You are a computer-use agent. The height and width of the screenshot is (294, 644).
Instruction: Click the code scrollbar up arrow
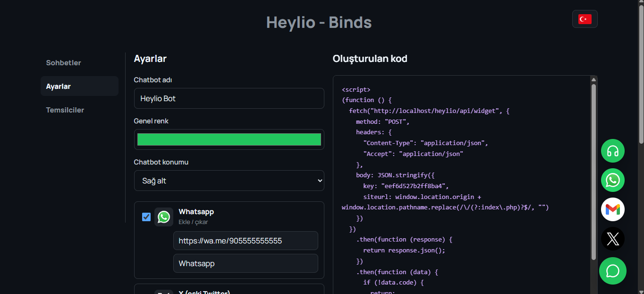[x=593, y=80]
